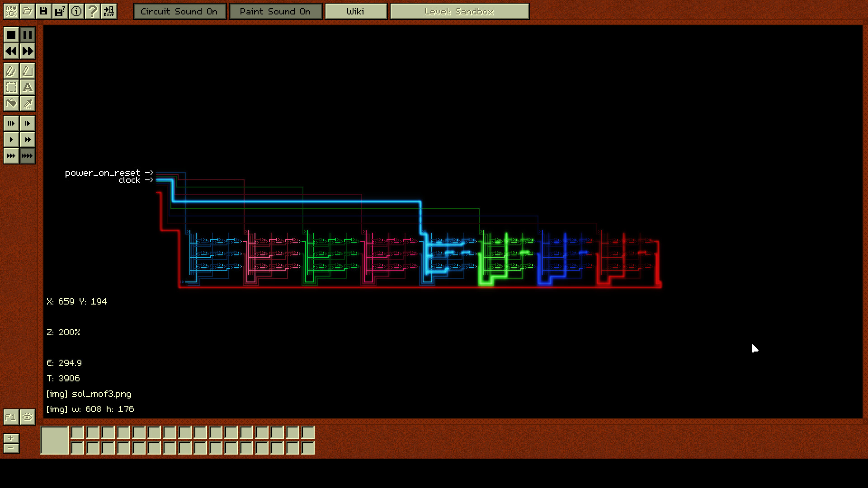Select the first hotbar slot

point(54,440)
